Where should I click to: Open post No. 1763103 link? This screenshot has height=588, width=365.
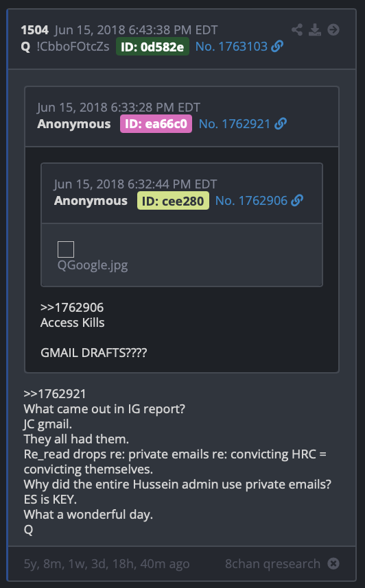click(231, 47)
